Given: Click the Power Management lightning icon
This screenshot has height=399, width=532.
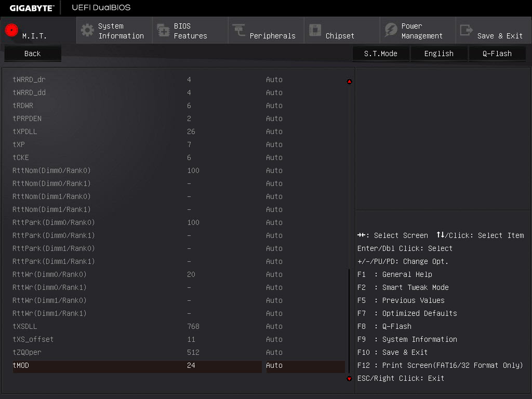Looking at the screenshot, I should (x=391, y=30).
